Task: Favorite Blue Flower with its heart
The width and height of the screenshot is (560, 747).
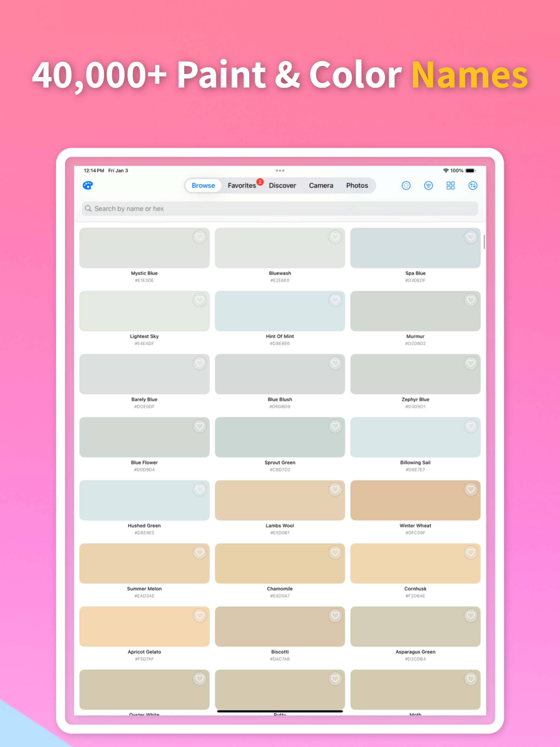Action: pos(200,426)
